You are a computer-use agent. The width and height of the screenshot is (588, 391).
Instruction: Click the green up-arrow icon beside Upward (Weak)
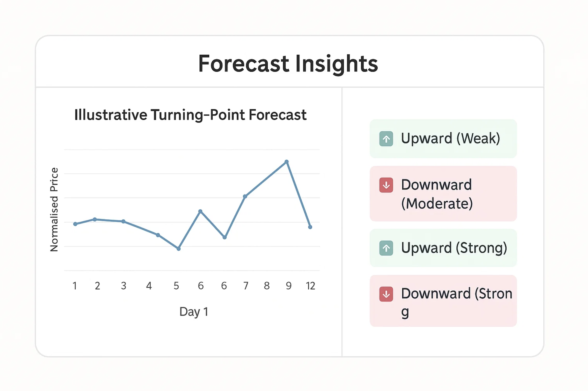(x=386, y=139)
